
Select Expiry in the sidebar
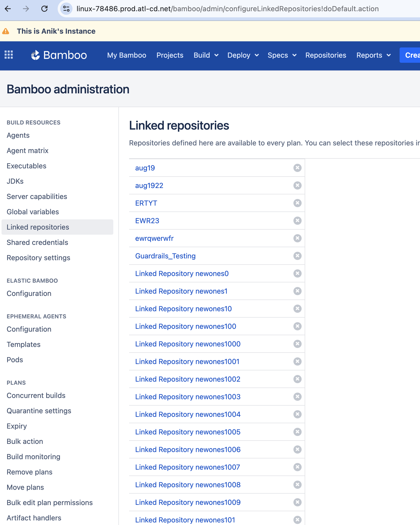pyautogui.click(x=17, y=426)
